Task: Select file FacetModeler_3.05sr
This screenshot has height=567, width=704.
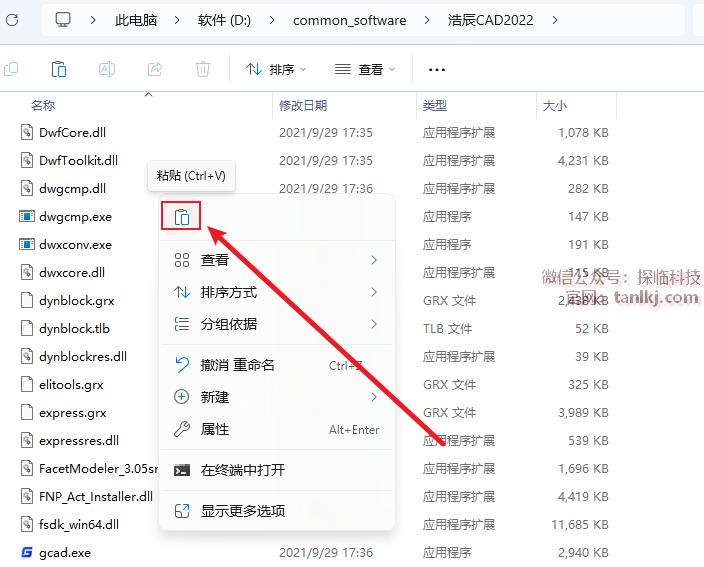Action: click(x=98, y=469)
